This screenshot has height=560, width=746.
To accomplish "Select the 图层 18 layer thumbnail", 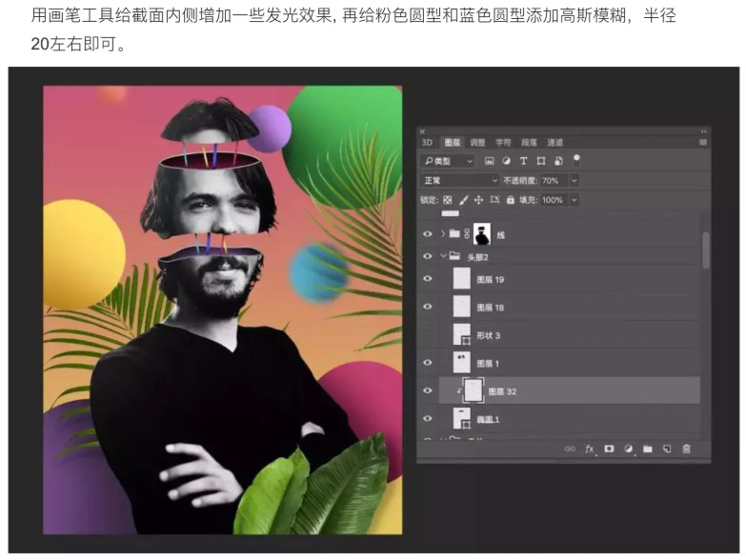I will coord(461,307).
